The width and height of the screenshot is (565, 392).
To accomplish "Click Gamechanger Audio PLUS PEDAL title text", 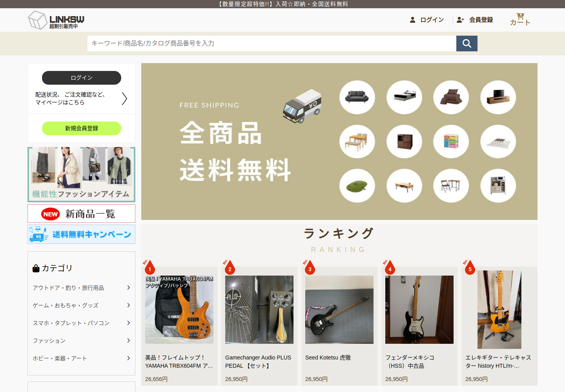I will [x=258, y=361].
